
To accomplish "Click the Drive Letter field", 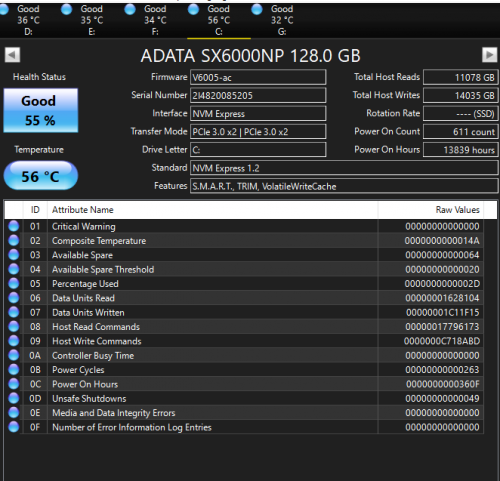I will point(258,150).
